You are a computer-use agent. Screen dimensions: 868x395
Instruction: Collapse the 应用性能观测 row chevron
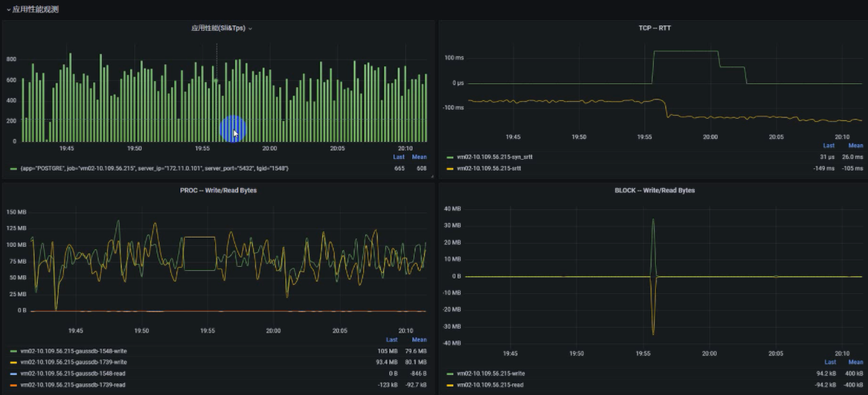point(8,9)
